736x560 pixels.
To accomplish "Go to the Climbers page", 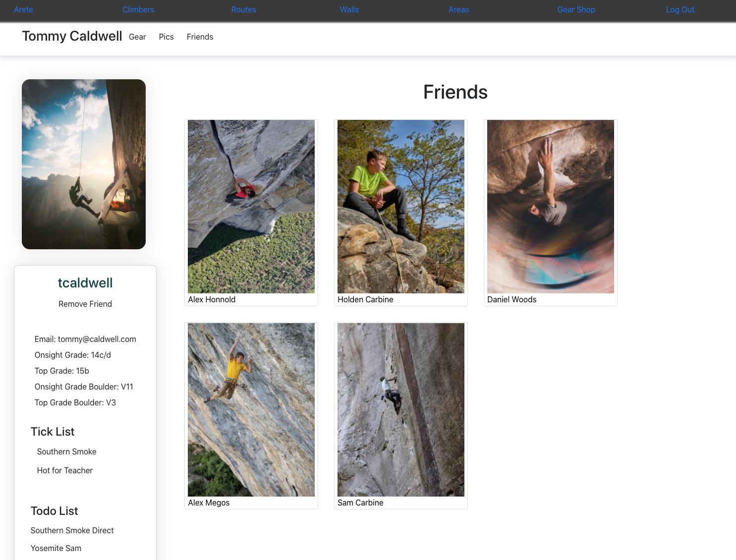I will tap(138, 9).
